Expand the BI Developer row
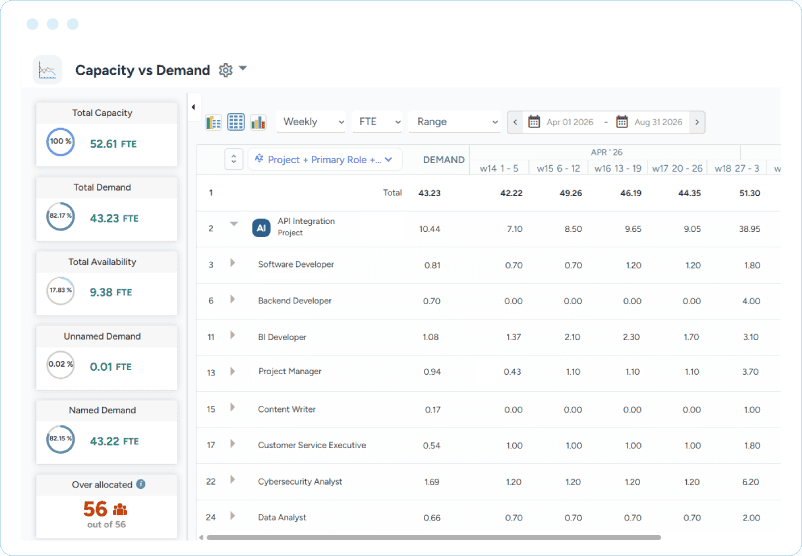Viewport: 802px width, 556px height. (x=233, y=335)
